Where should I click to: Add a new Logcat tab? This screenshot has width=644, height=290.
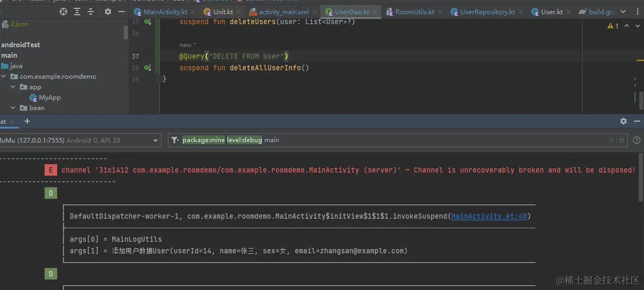coord(27,121)
